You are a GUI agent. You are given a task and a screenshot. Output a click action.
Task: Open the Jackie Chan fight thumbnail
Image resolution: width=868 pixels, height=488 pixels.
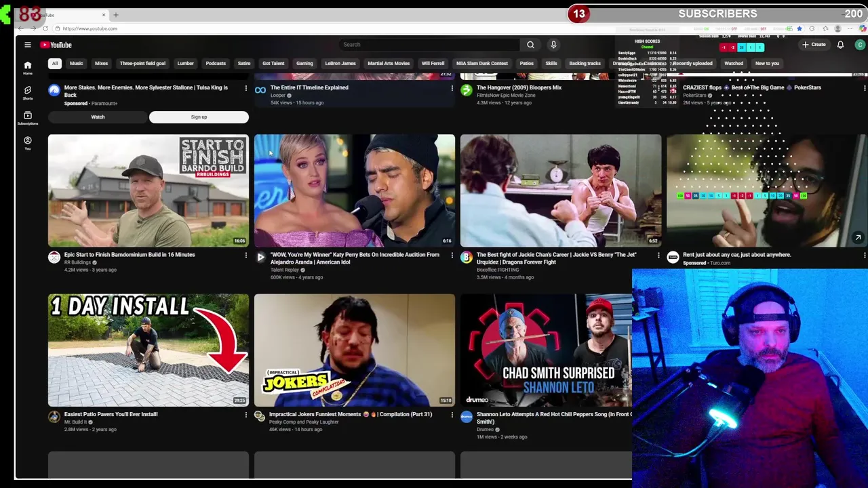(x=561, y=190)
